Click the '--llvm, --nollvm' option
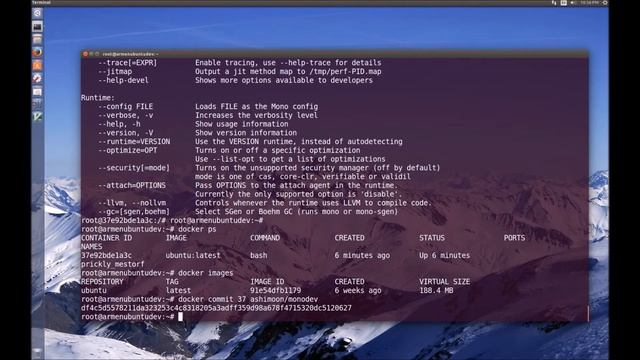The width and height of the screenshot is (640, 360). (x=132, y=203)
